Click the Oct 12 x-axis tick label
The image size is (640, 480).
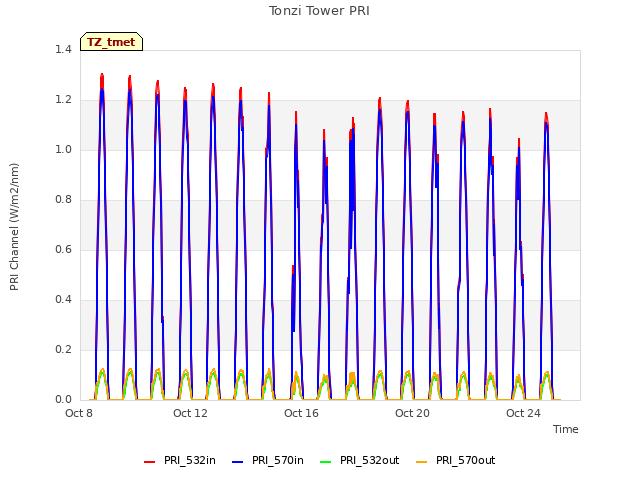[x=190, y=413]
